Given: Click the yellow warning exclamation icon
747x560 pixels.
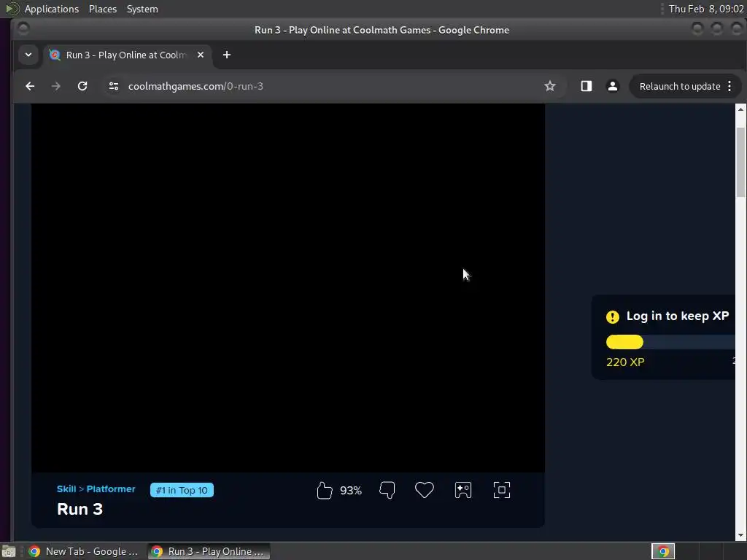Looking at the screenshot, I should click(x=613, y=316).
